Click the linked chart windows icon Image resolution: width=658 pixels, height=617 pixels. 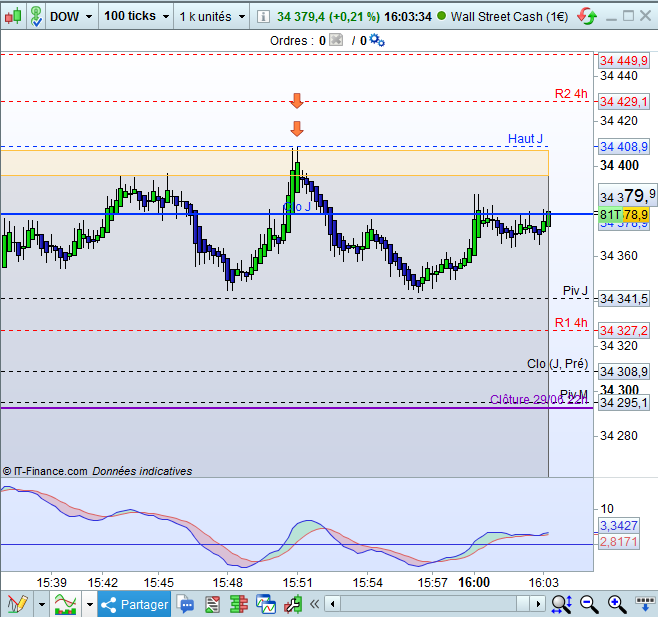[x=266, y=604]
